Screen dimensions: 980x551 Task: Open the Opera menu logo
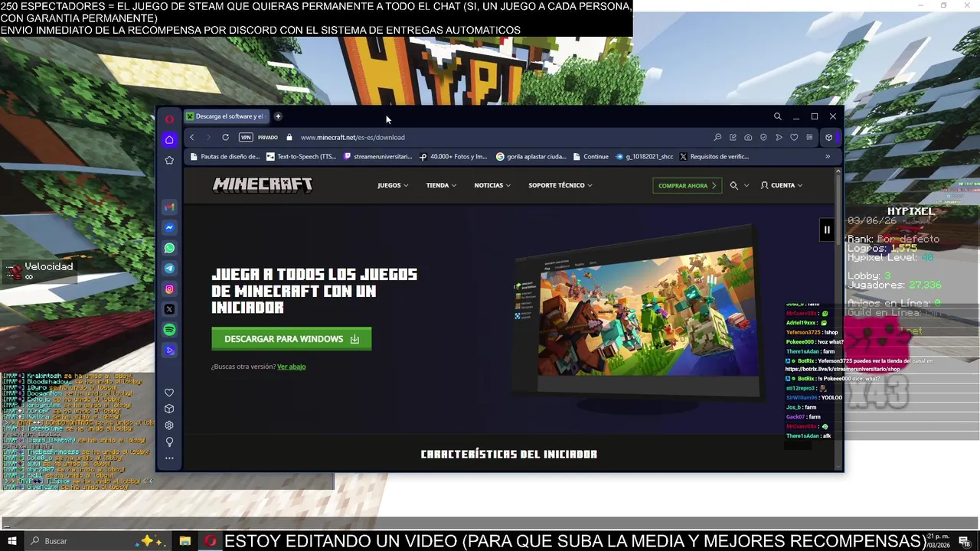point(169,119)
